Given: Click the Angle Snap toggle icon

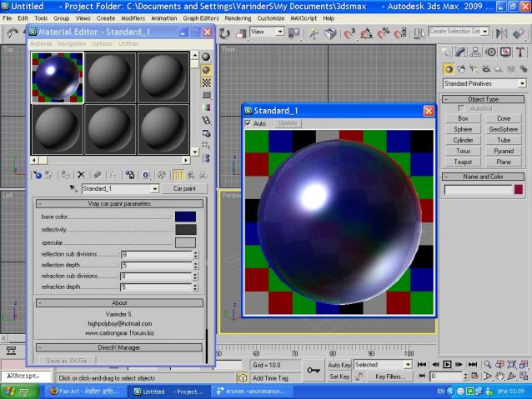Looking at the screenshot, I should 366,33.
